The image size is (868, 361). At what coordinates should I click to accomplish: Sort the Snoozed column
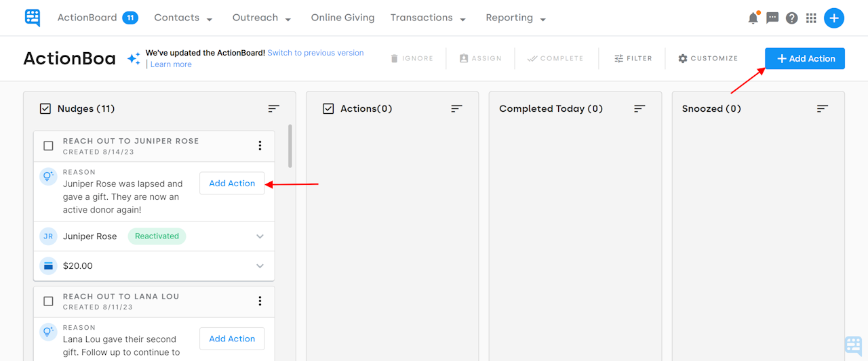(x=823, y=108)
